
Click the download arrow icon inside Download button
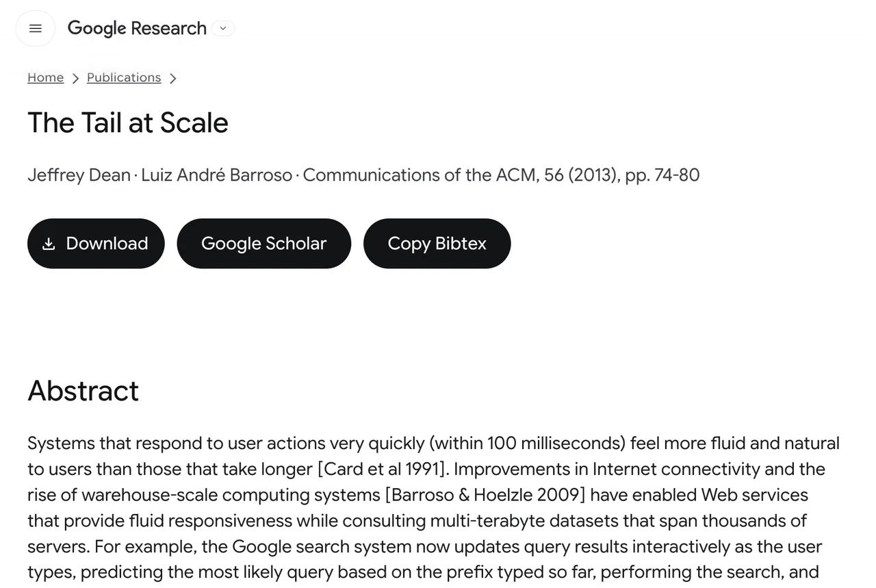pos(49,244)
